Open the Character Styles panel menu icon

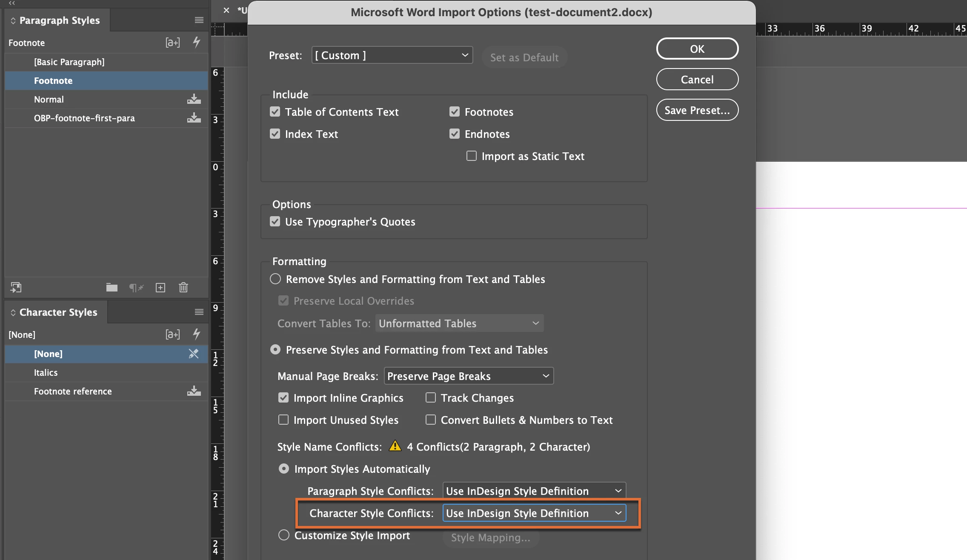click(199, 312)
